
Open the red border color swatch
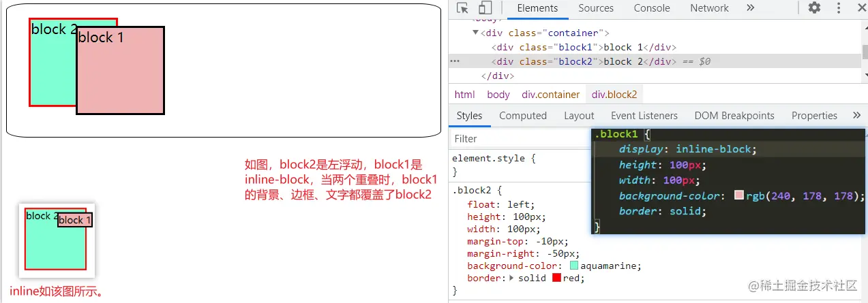556,278
